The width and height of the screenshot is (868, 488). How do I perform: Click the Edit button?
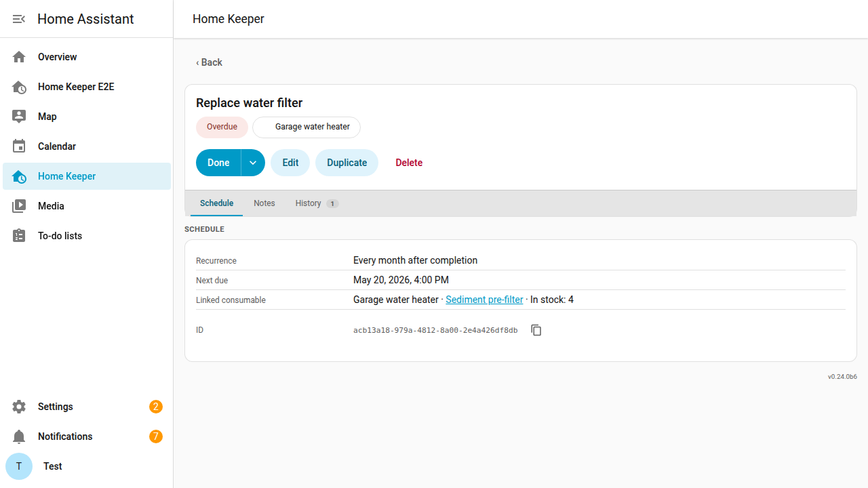290,163
